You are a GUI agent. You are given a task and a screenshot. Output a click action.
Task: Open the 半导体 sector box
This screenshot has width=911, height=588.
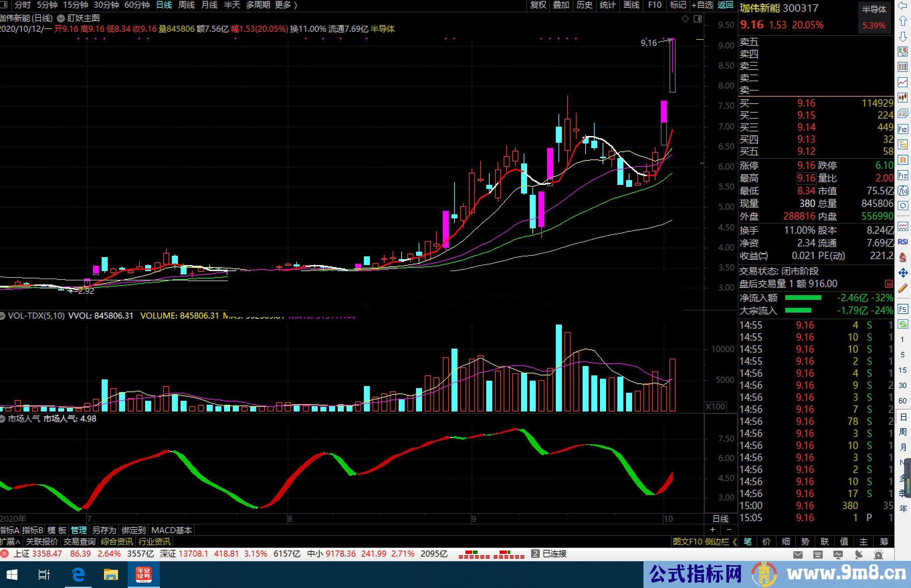coord(874,17)
